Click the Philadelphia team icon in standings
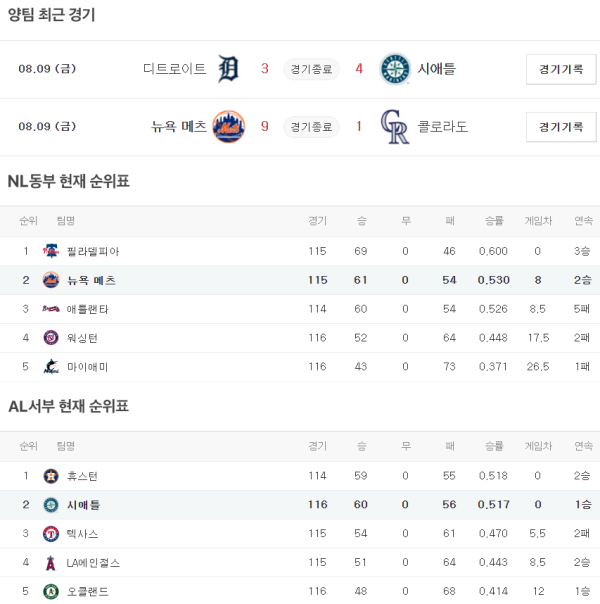Viewport: 600px width, 604px height. click(x=51, y=251)
